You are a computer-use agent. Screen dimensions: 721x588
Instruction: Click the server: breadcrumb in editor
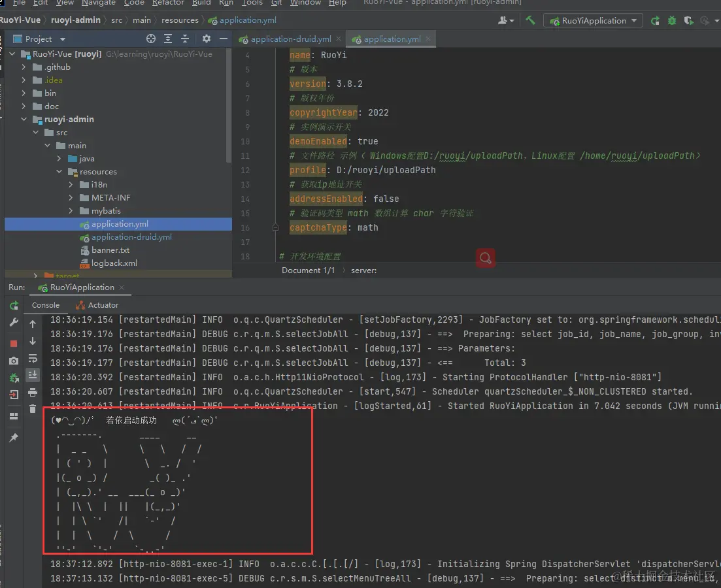click(363, 270)
